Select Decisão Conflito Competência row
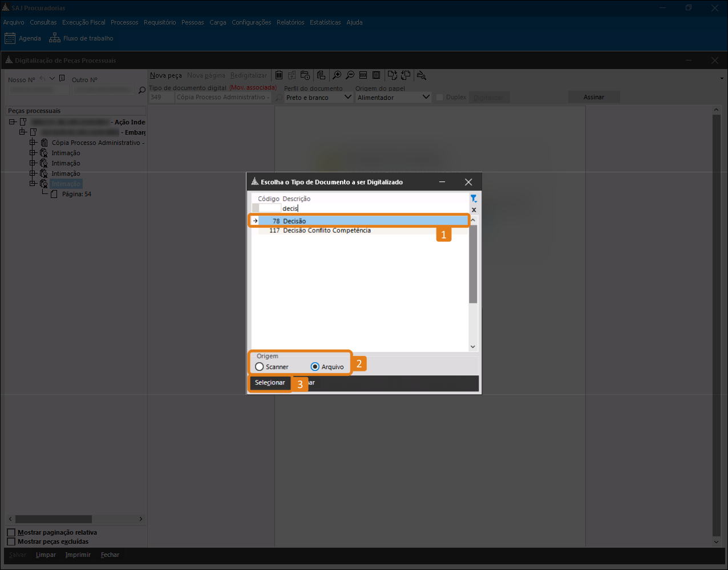Screen dimensions: 728x570 pyautogui.click(x=326, y=231)
